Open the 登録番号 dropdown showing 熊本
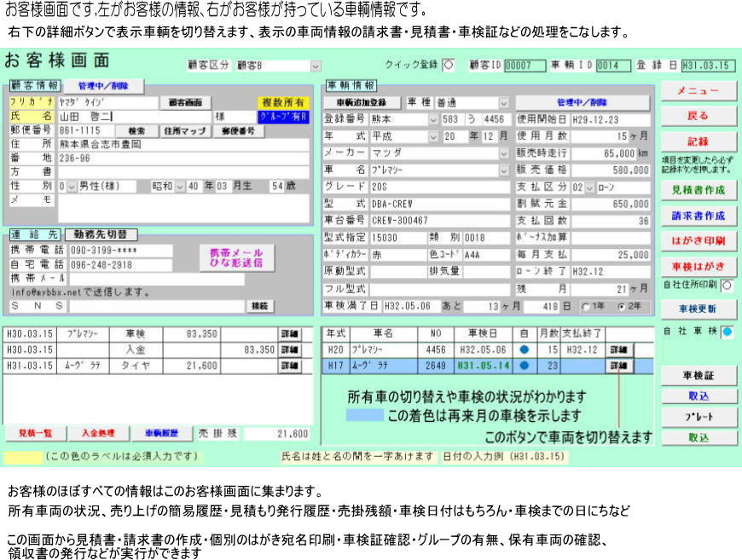The width and height of the screenshot is (742, 560). pos(433,119)
